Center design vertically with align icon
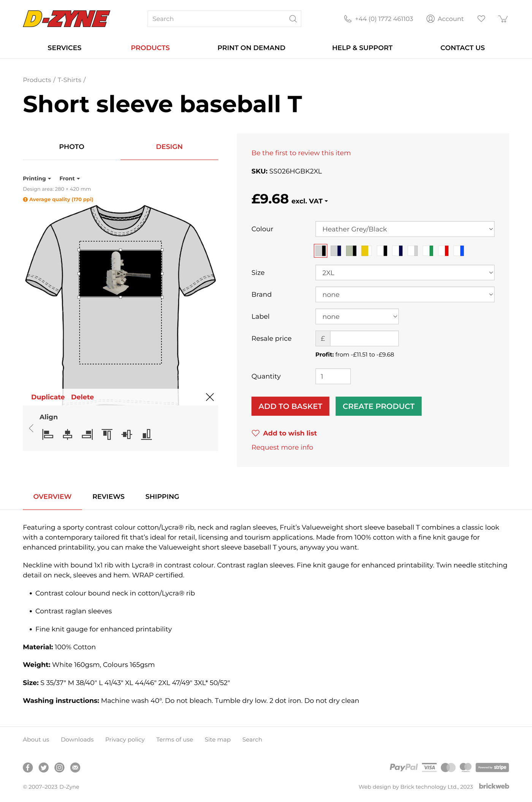The width and height of the screenshot is (532, 802). pos(127,434)
